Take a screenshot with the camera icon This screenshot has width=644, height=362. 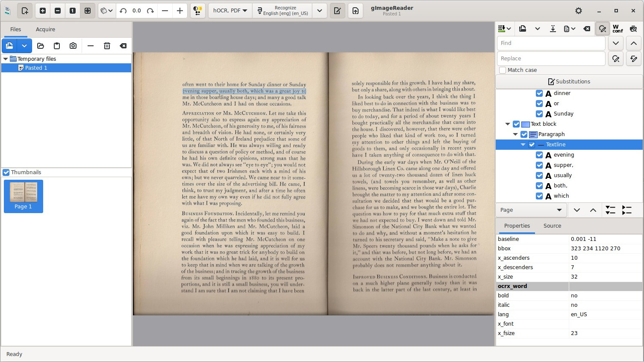tap(73, 46)
